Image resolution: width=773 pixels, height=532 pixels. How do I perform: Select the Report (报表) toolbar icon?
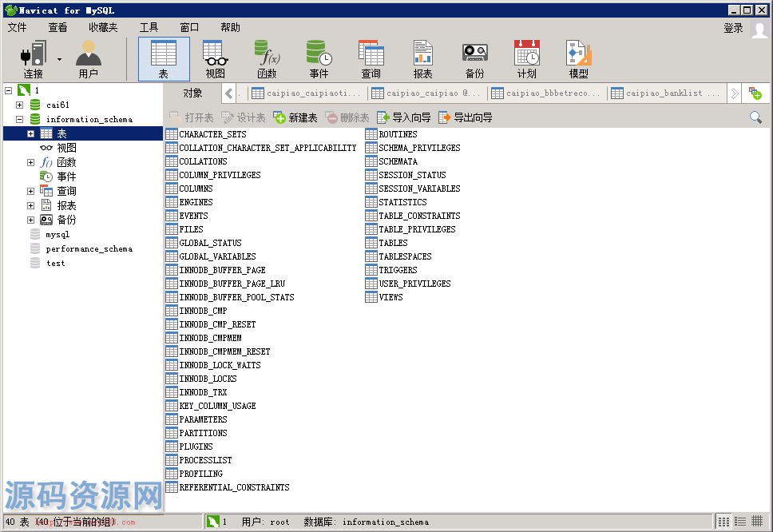[x=422, y=59]
